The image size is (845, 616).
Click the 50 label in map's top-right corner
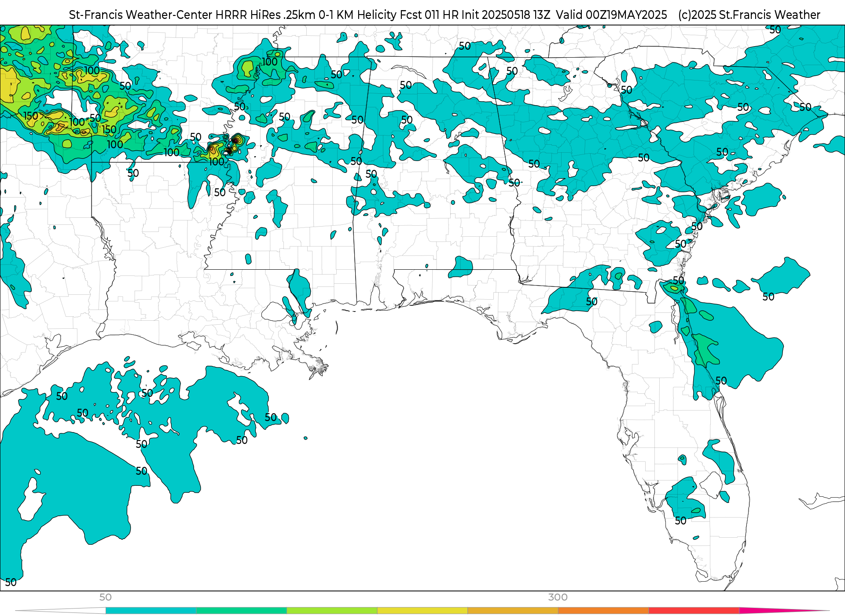point(775,29)
